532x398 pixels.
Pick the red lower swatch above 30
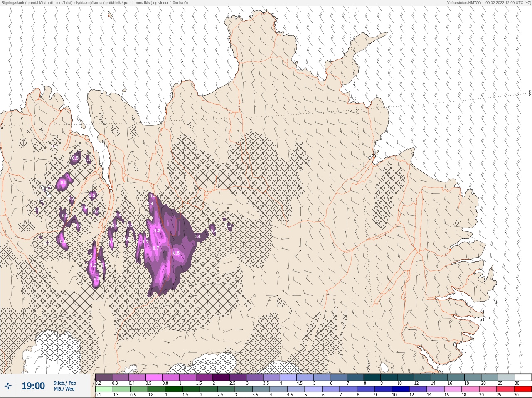pos(523,389)
